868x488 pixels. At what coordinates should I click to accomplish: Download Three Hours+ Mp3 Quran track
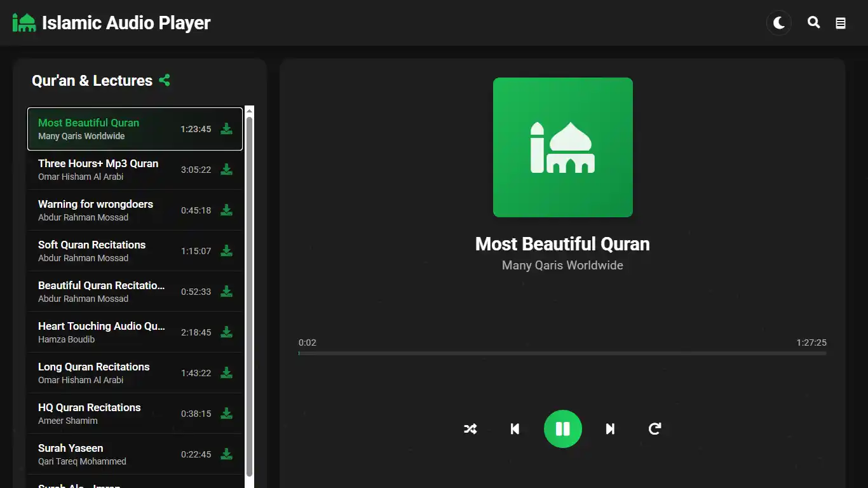point(226,170)
